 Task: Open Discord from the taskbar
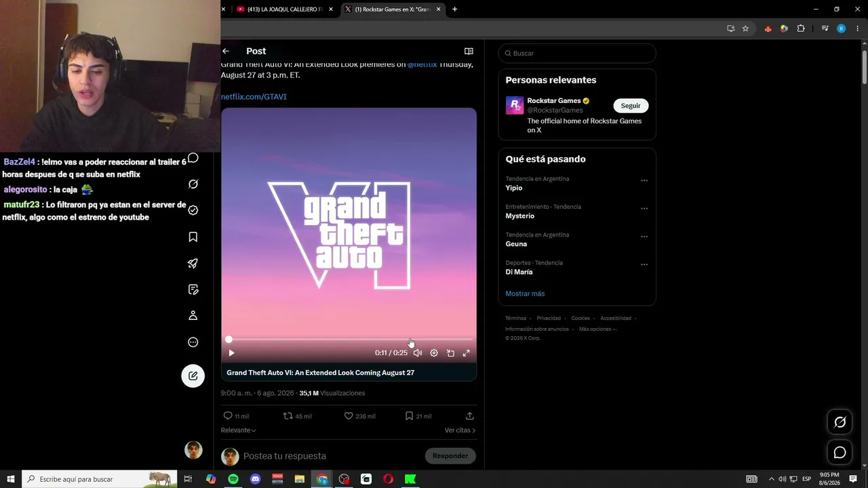[256, 479]
